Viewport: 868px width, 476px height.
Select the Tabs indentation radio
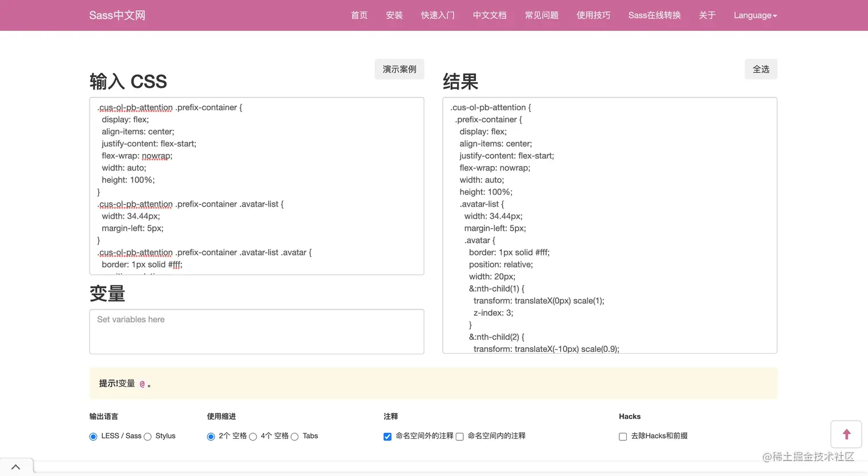pyautogui.click(x=294, y=437)
